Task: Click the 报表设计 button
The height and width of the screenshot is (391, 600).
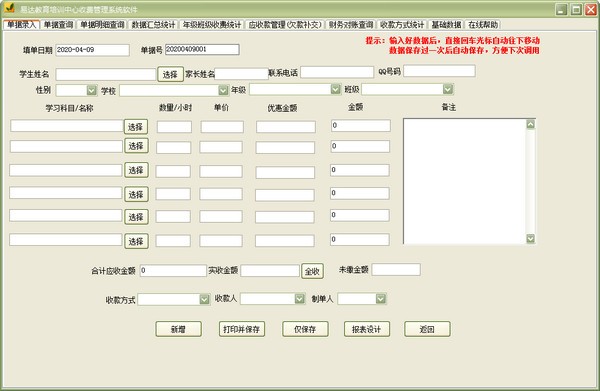Action: click(367, 329)
